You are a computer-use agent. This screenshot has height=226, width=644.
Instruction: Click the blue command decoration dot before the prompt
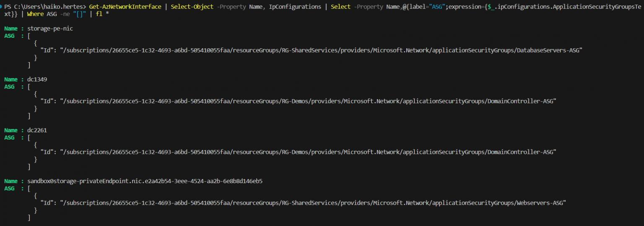pyautogui.click(x=2, y=7)
